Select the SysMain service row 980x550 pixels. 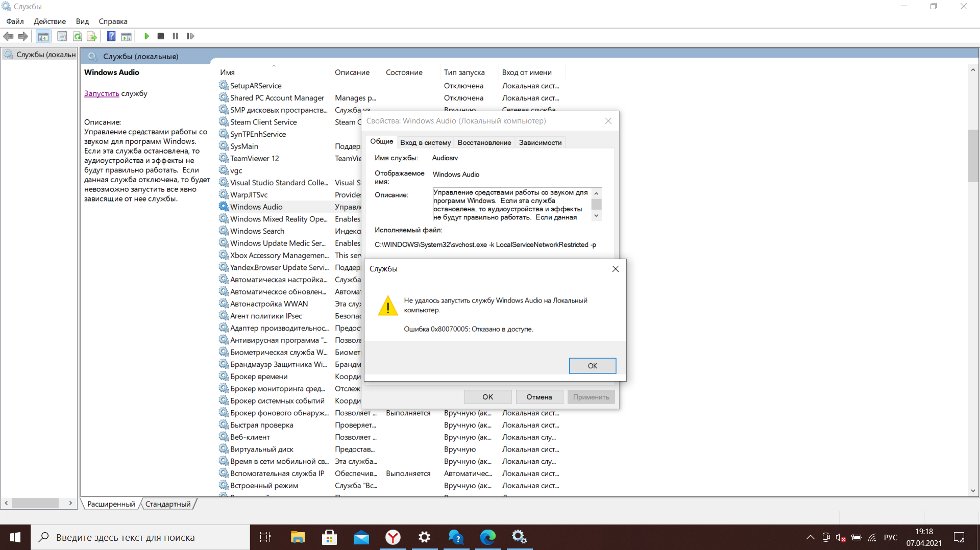click(x=244, y=146)
